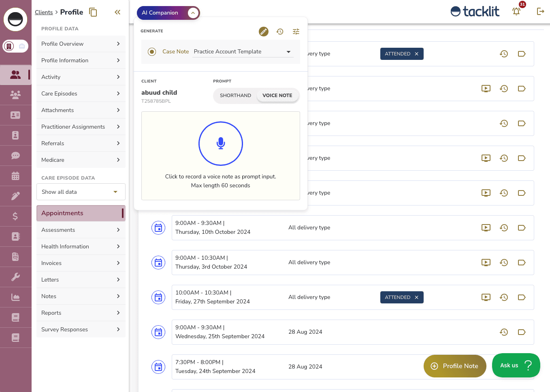The image size is (550, 392).
Task: Click history icon for 10th October appointment
Action: (504, 228)
